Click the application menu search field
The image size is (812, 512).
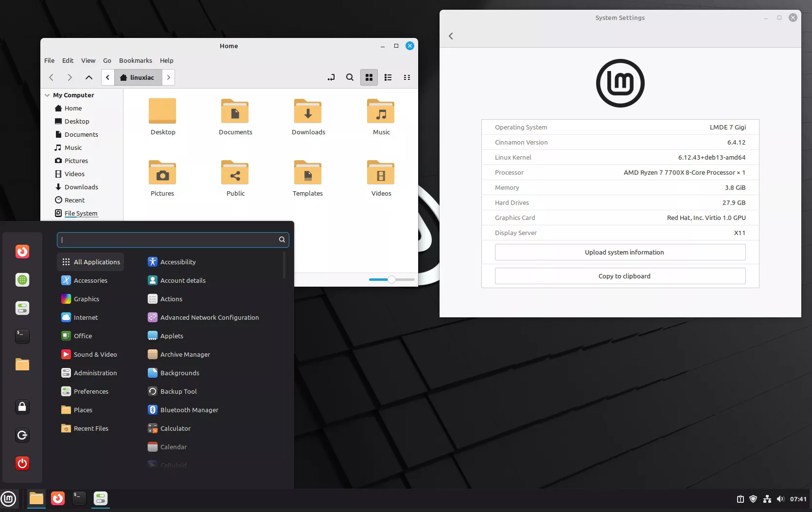168,239
